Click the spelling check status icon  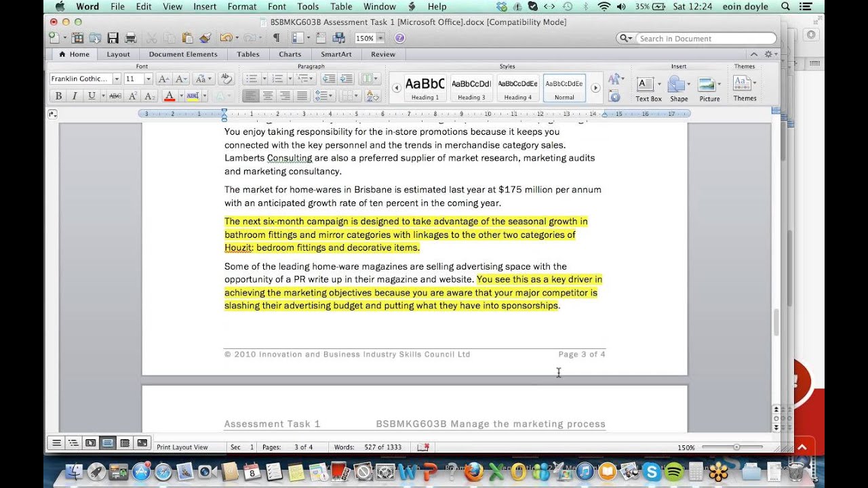[x=423, y=447]
